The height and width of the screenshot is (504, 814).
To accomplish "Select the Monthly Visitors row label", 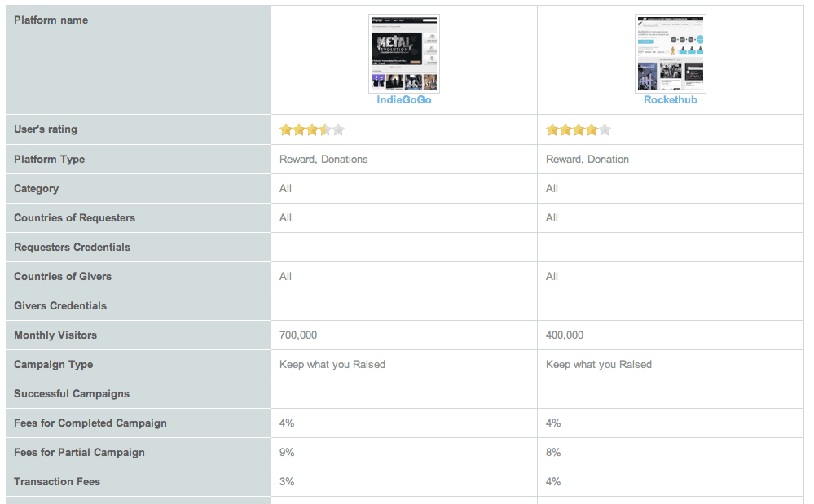I will pos(55,335).
